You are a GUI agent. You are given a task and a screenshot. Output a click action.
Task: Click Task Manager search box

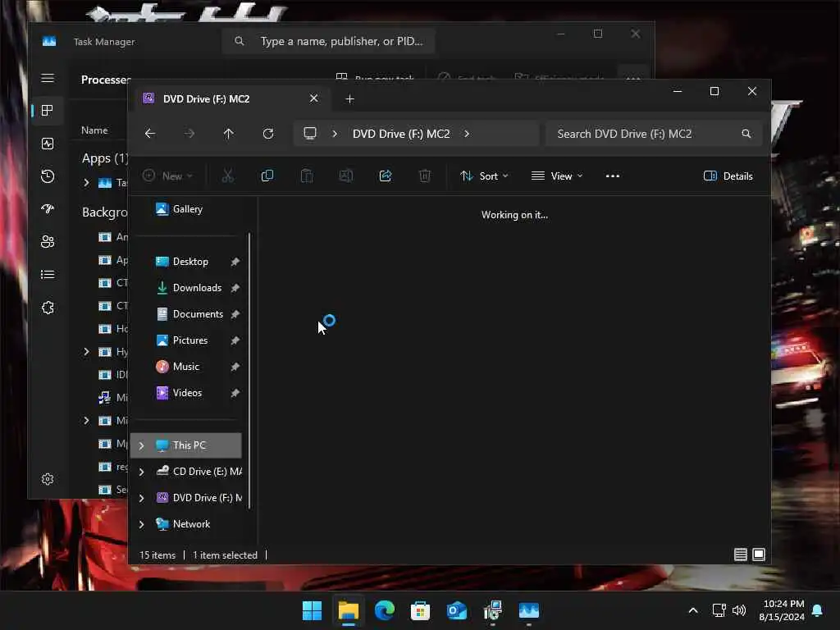coord(328,41)
